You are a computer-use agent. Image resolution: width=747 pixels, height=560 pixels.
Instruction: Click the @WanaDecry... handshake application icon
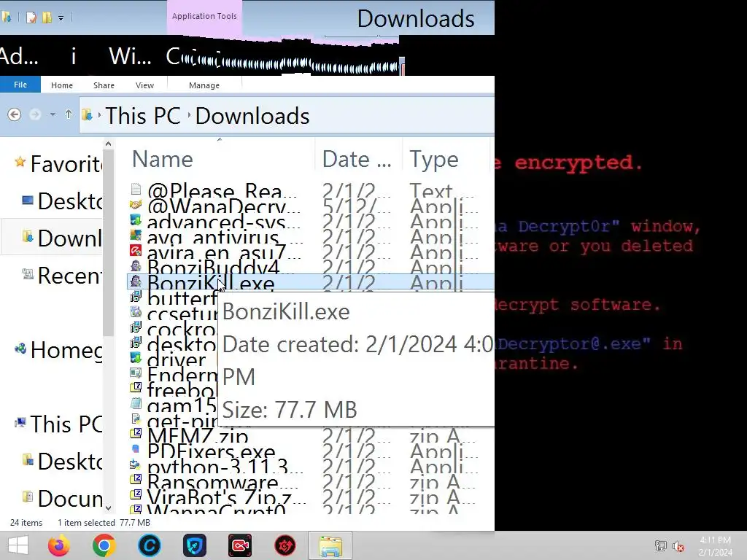(136, 205)
